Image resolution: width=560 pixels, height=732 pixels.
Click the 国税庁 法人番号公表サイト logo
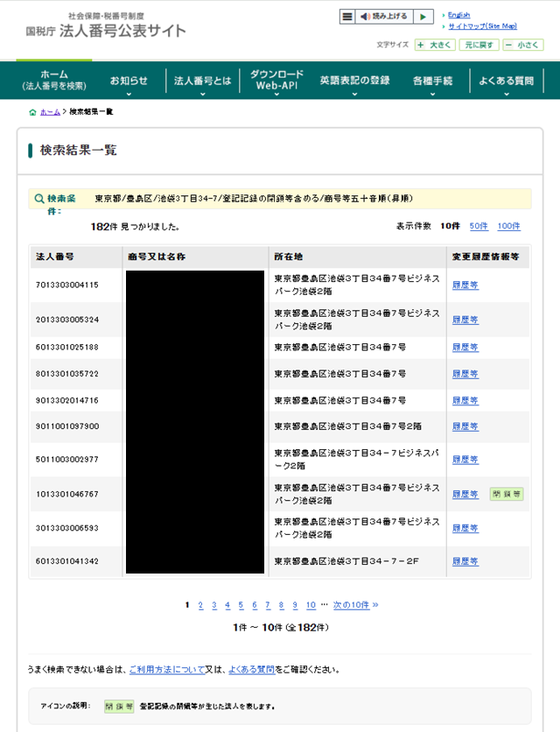click(x=107, y=27)
